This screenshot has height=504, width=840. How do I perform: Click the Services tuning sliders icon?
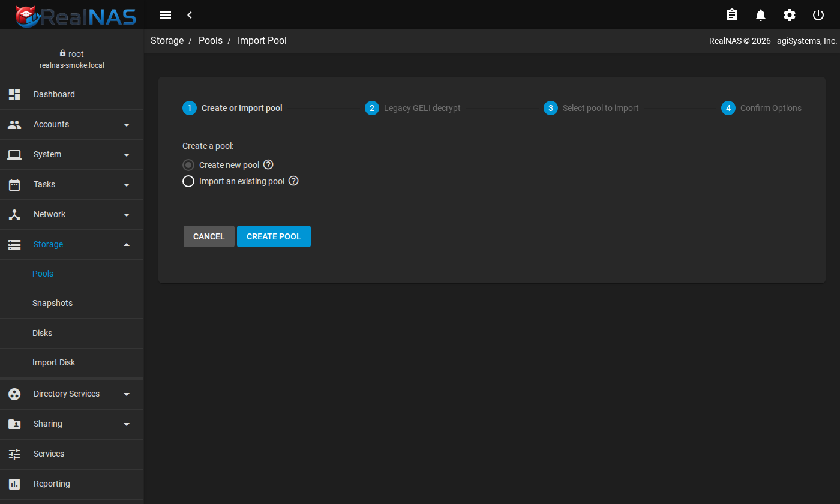(x=14, y=454)
